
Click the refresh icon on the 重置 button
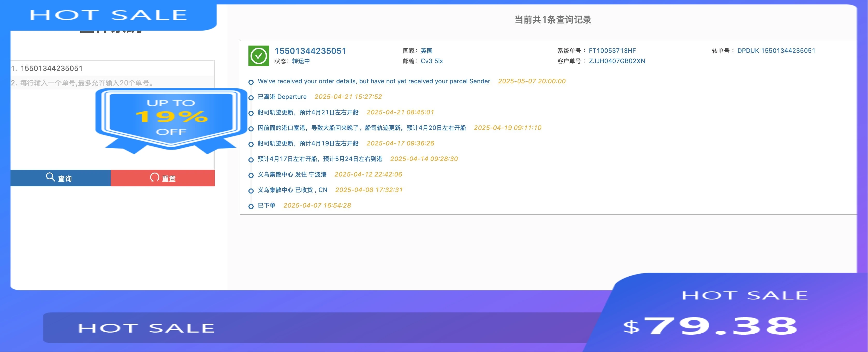tap(155, 178)
